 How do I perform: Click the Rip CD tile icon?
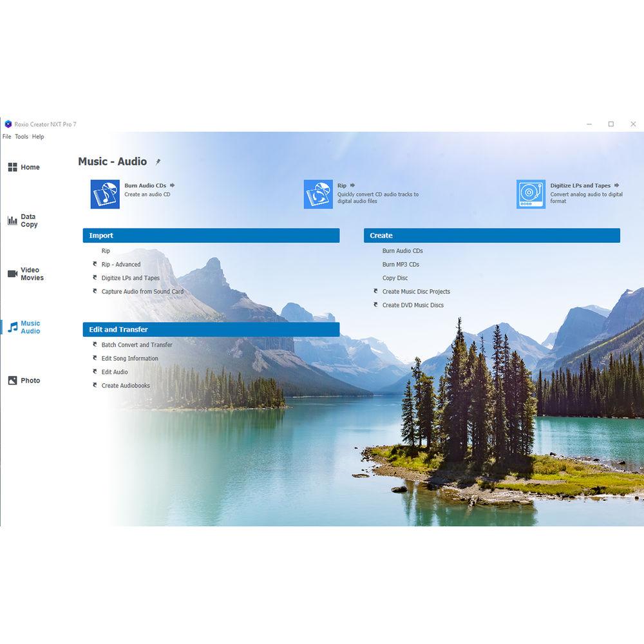coord(318,194)
